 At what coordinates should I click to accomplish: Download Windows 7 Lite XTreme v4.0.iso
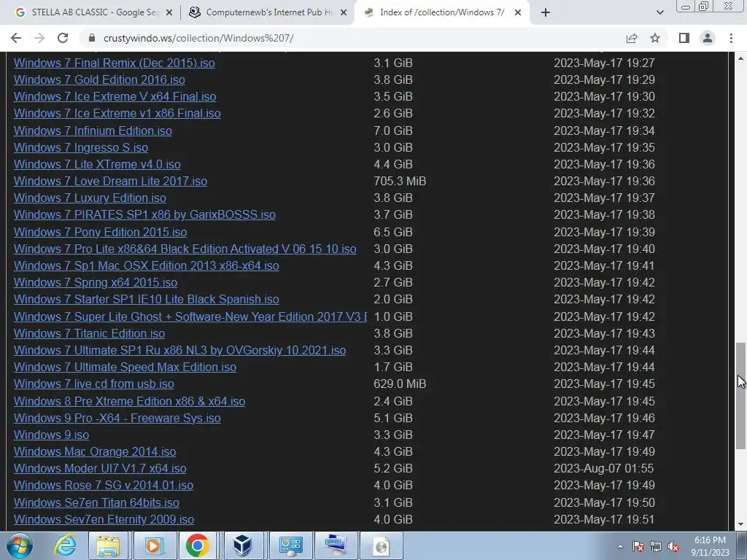tap(97, 164)
